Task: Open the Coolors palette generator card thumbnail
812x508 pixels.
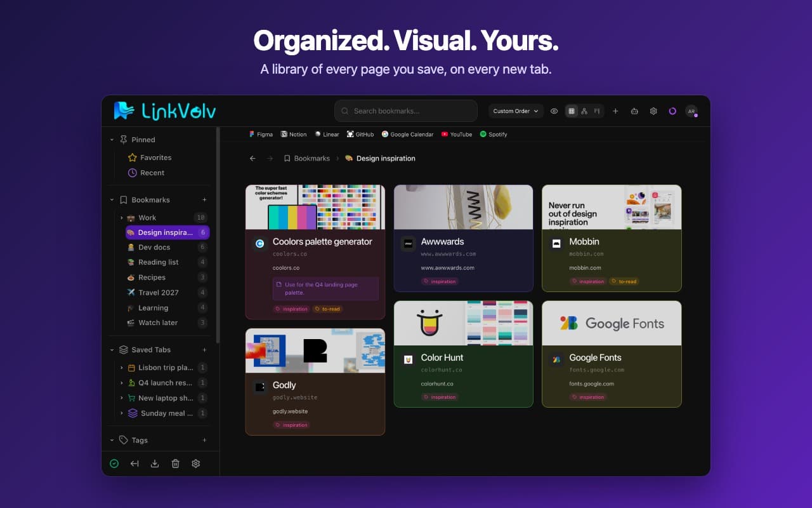Action: [x=315, y=207]
